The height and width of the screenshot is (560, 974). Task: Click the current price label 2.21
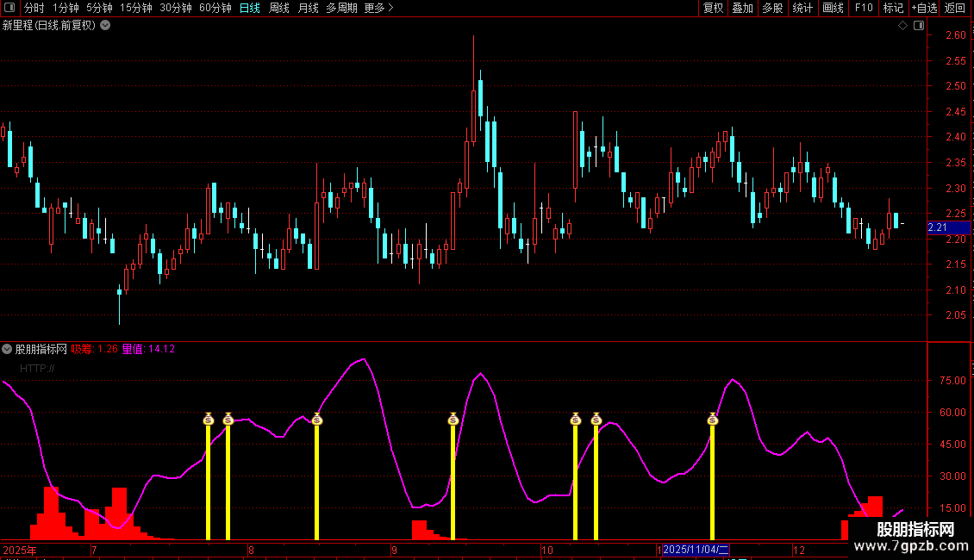pyautogui.click(x=948, y=227)
